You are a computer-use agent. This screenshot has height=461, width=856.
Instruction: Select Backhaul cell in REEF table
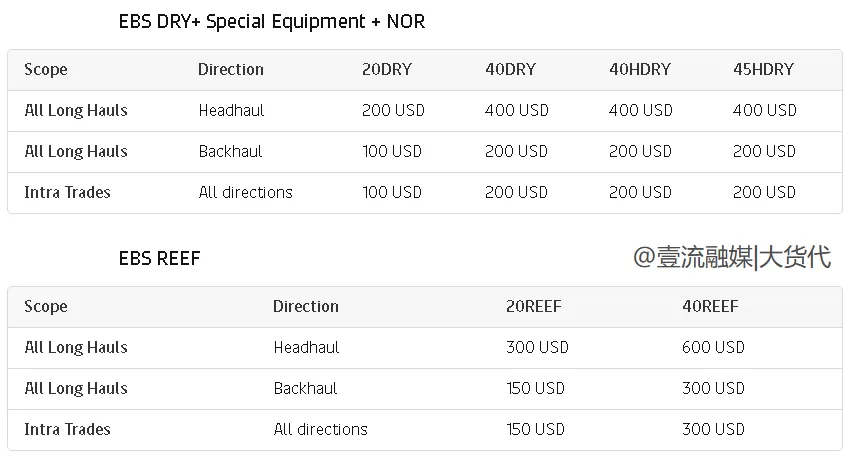(x=305, y=389)
